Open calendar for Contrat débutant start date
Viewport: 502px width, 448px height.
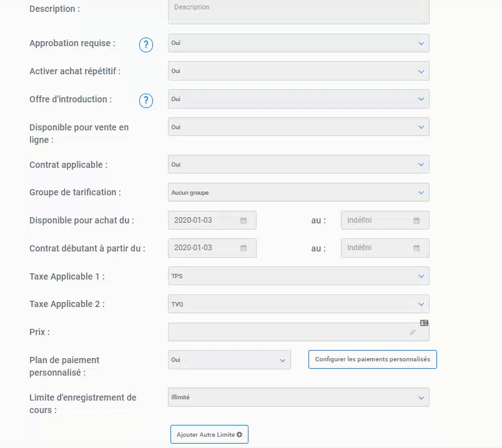244,248
